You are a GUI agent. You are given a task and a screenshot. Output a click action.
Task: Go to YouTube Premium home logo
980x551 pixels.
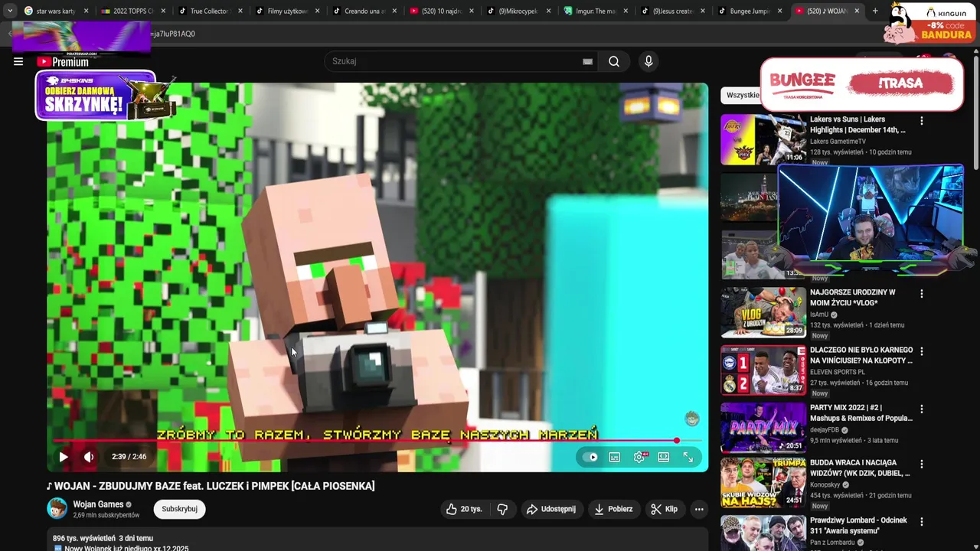tap(63, 62)
